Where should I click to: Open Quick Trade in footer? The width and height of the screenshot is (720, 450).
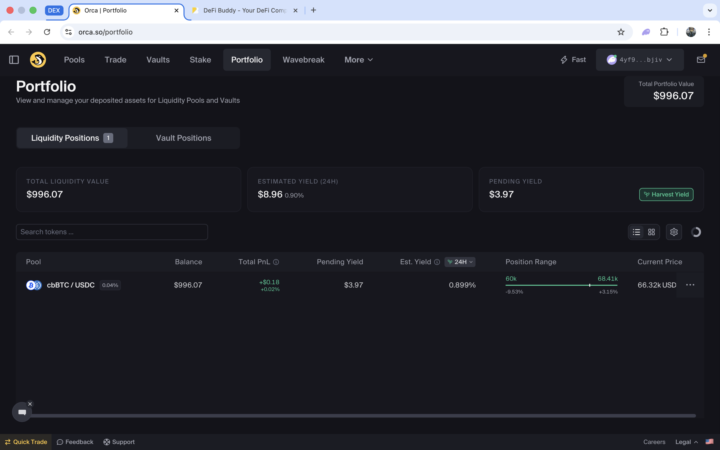26,442
